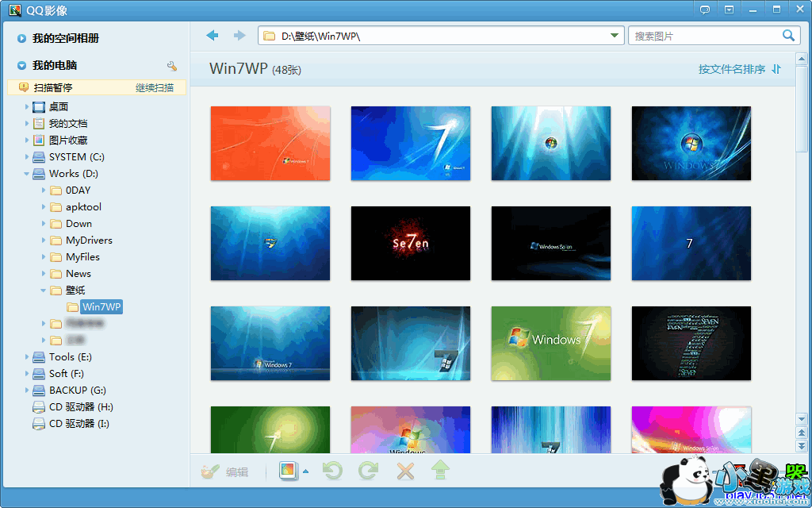Click the delete X icon
The image size is (812, 508).
tap(405, 471)
